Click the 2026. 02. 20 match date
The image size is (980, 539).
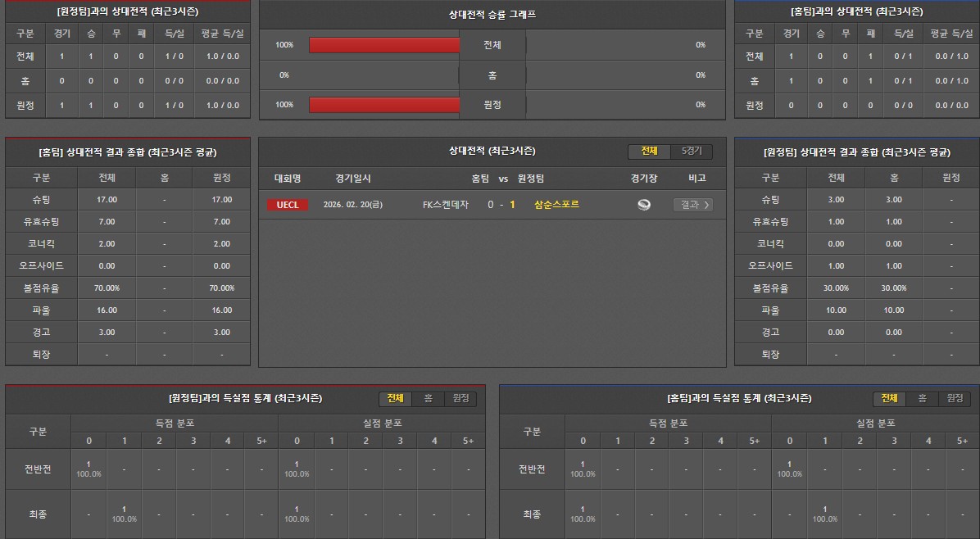click(352, 205)
